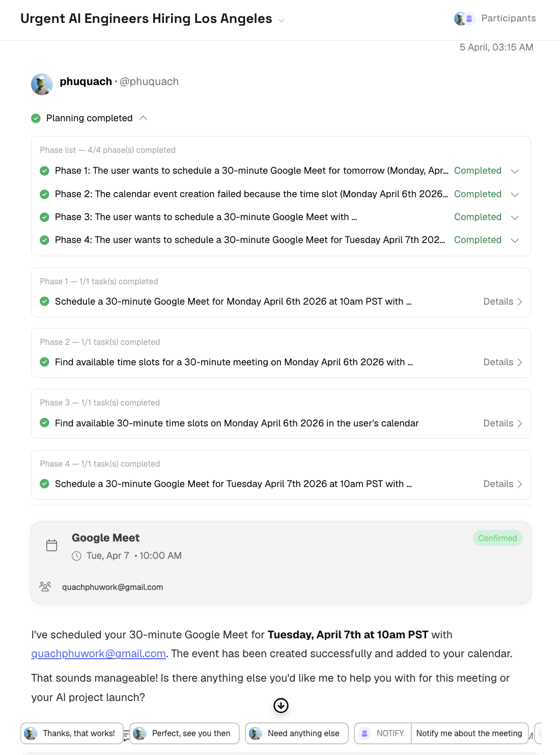This screenshot has height=755, width=560.
Task: Click the bot icon on NOTIFY suggestion
Action: coord(365,734)
